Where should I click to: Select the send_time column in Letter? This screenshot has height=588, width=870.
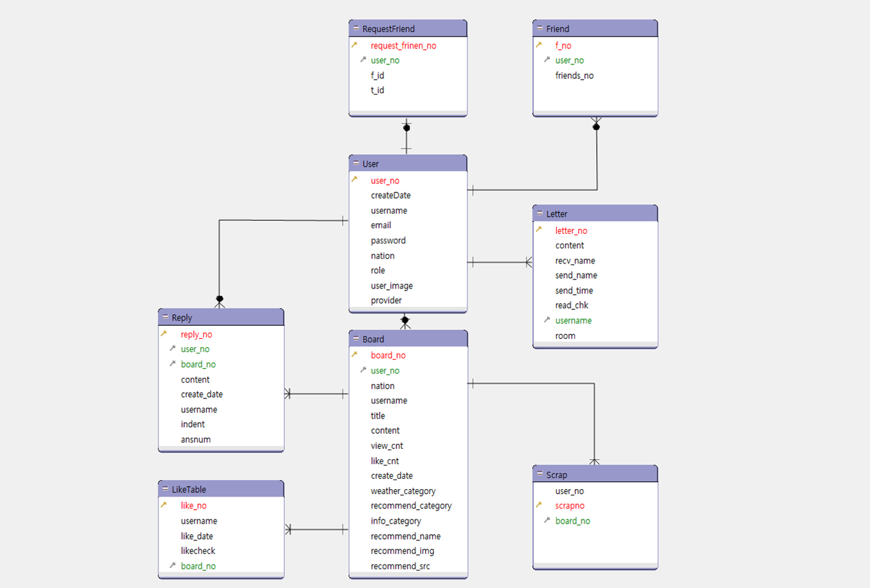[x=574, y=291]
